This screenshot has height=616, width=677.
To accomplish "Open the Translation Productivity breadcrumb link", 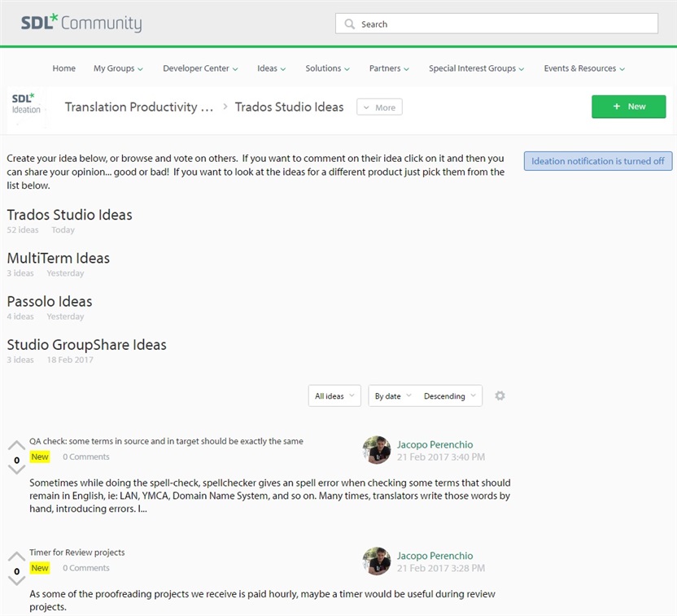I will [139, 107].
